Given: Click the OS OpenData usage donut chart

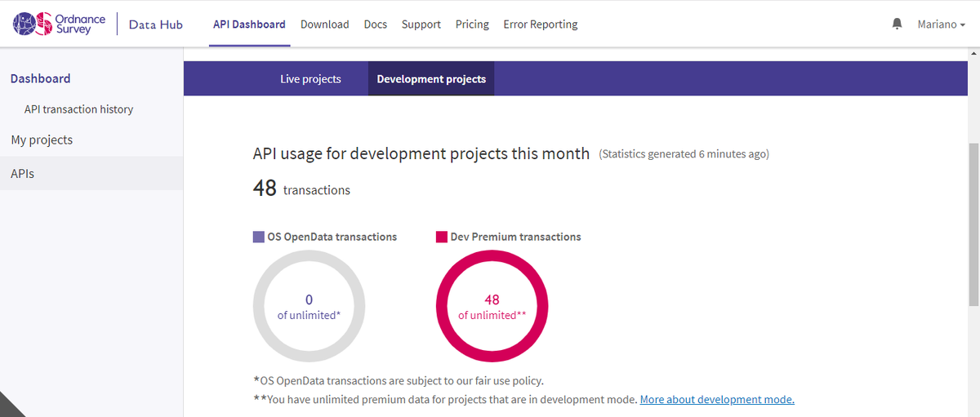Looking at the screenshot, I should tap(309, 306).
